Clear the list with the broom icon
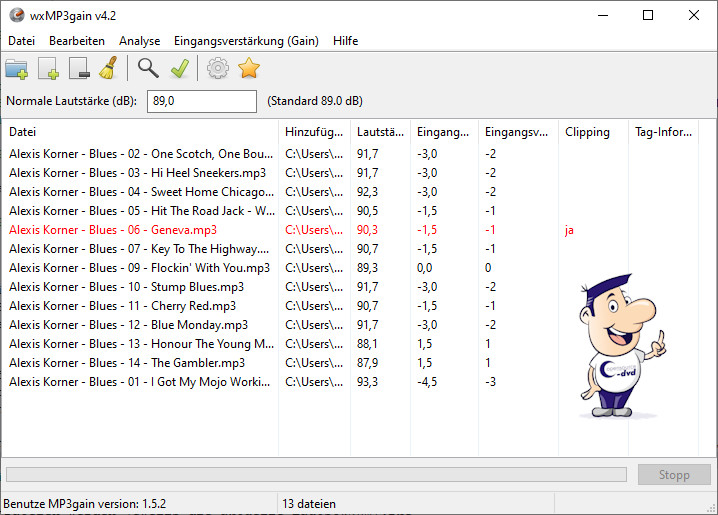This screenshot has width=718, height=515. [x=109, y=68]
